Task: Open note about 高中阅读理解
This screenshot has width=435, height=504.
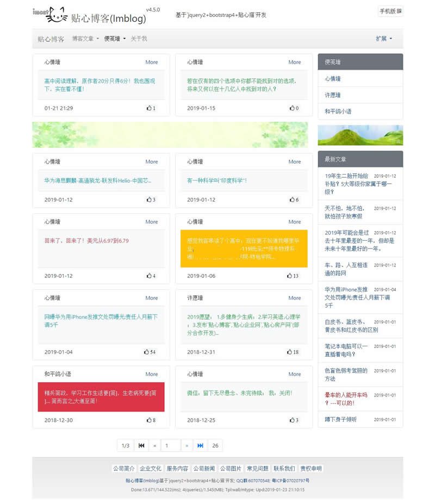Action: 100,85
